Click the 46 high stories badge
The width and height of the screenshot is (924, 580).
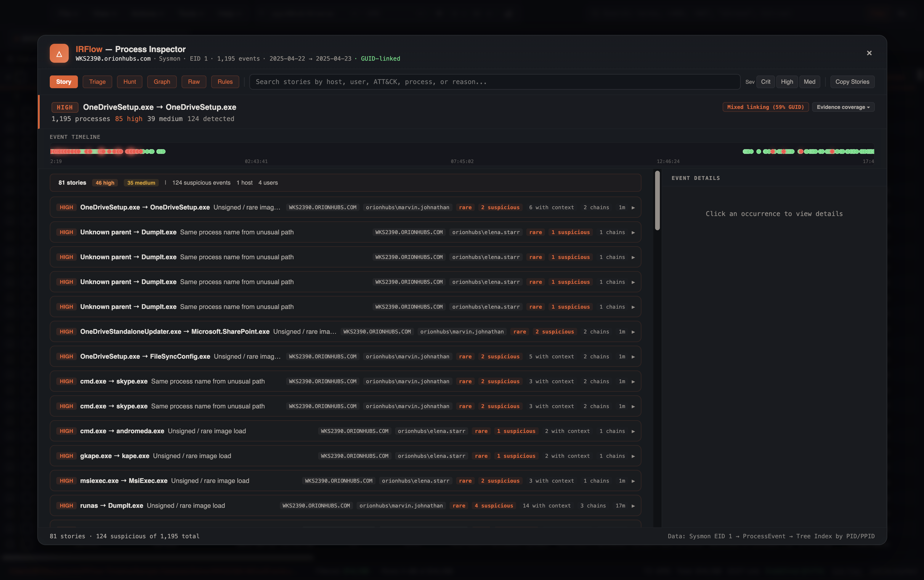(x=105, y=183)
